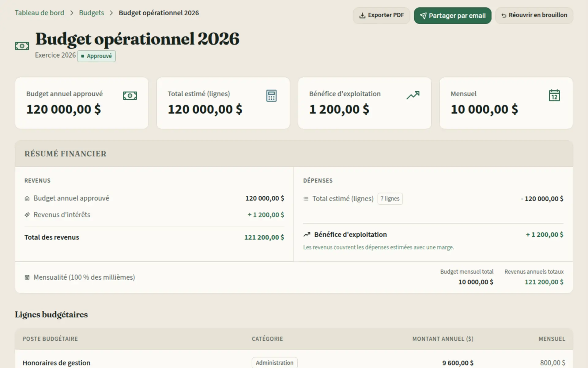The width and height of the screenshot is (588, 368).
Task: Click the list icon beside Total estimé (lignes)
Action: [x=306, y=199]
